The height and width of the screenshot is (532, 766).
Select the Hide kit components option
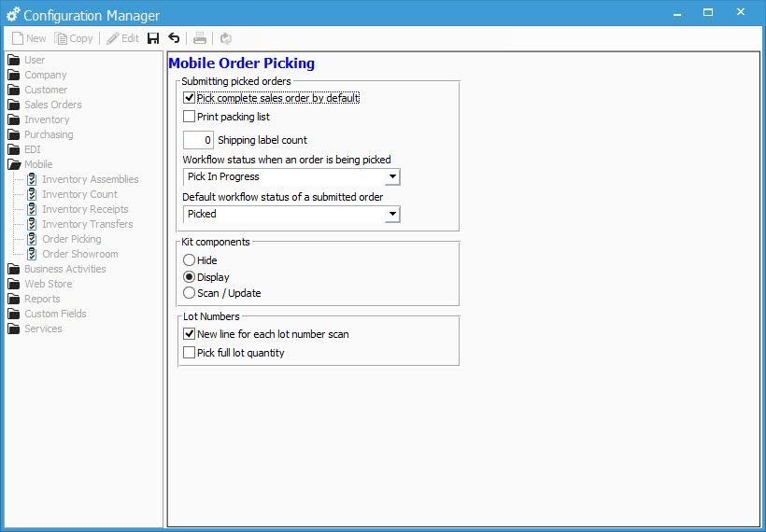tap(189, 260)
